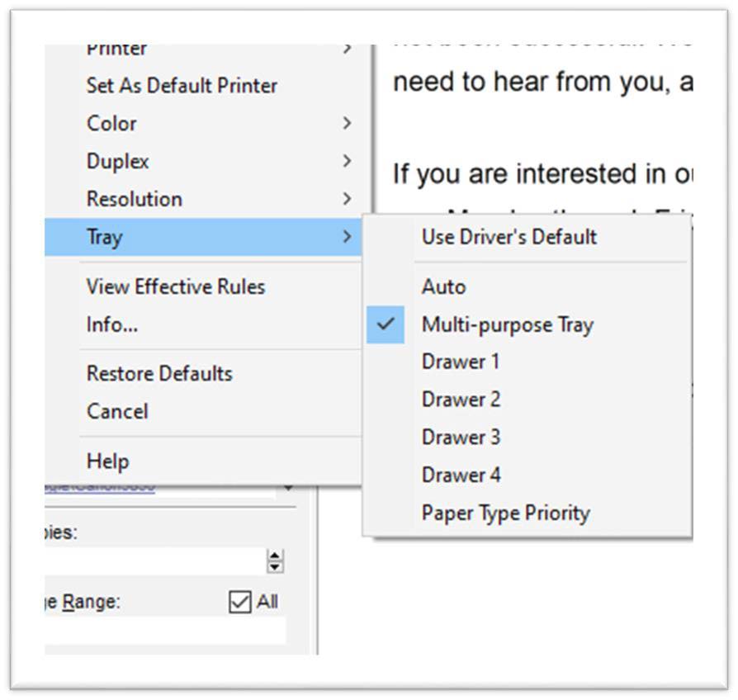Image resolution: width=738 pixels, height=700 pixels.
Task: Open the Printer submenu arrow
Action: [347, 50]
